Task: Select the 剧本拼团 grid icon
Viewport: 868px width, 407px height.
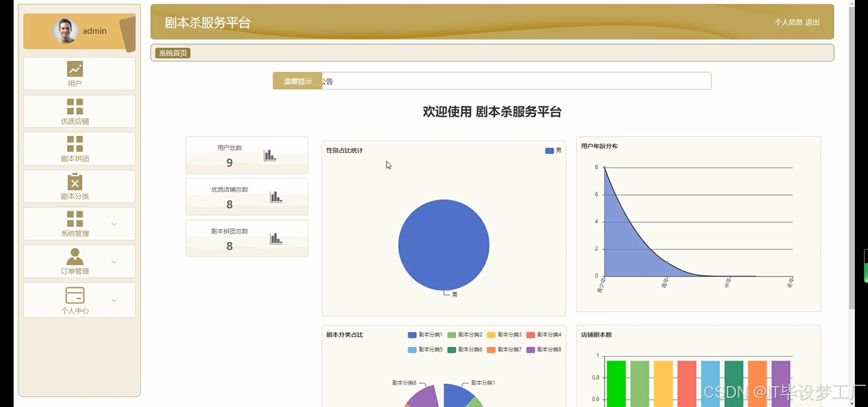Action: tap(75, 144)
